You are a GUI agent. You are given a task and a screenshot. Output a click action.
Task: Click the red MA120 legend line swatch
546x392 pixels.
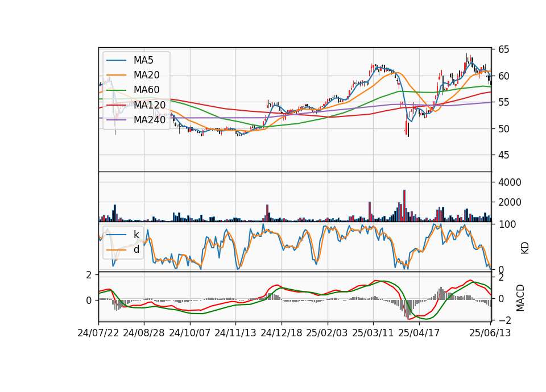[116, 105]
